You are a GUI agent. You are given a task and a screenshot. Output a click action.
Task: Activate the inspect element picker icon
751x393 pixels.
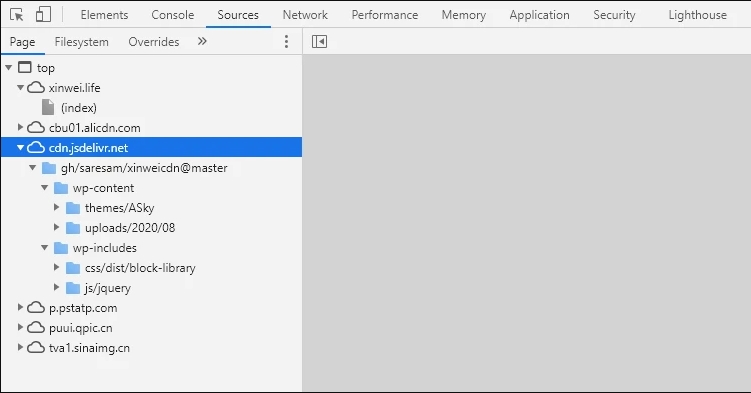tap(17, 15)
